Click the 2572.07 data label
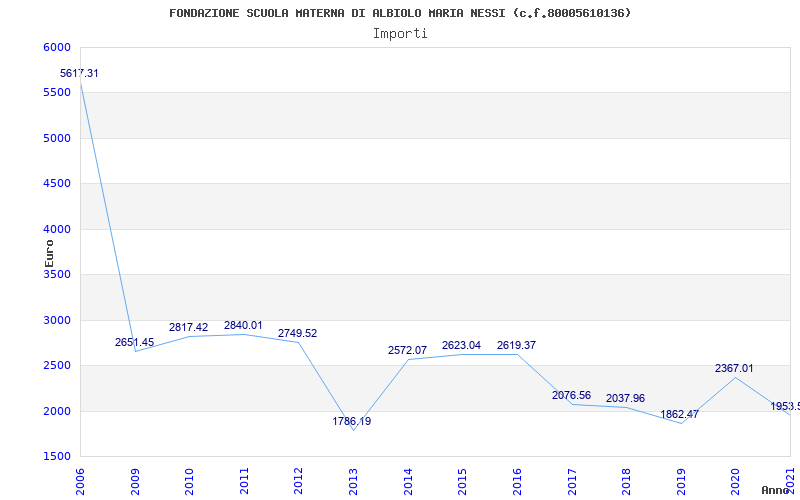800x500 pixels. [407, 351]
